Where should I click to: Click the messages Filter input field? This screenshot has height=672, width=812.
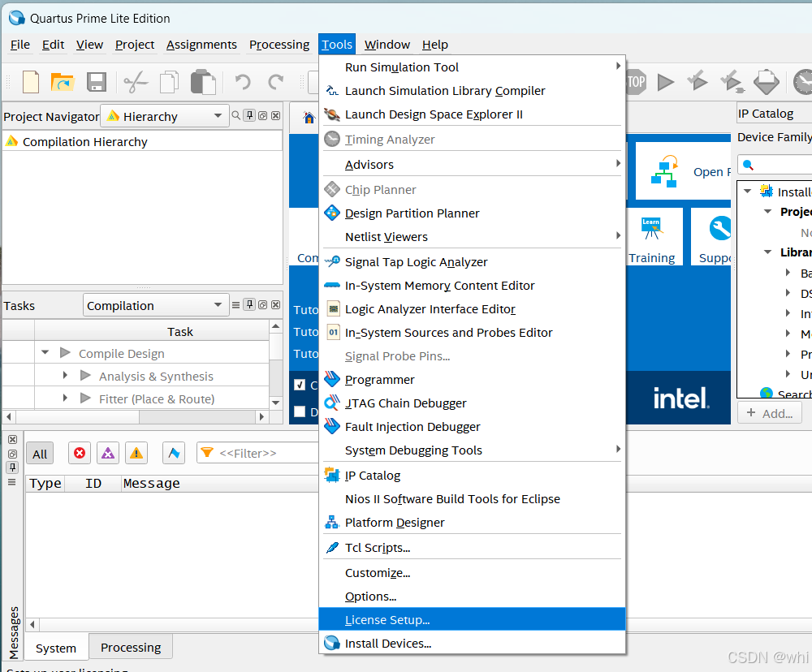click(257, 453)
